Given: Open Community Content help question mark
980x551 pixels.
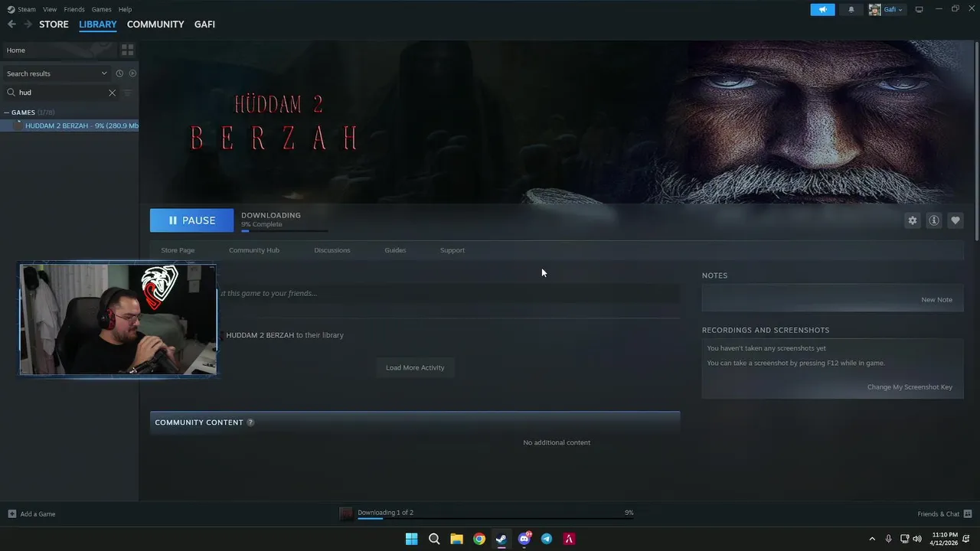Looking at the screenshot, I should point(250,422).
